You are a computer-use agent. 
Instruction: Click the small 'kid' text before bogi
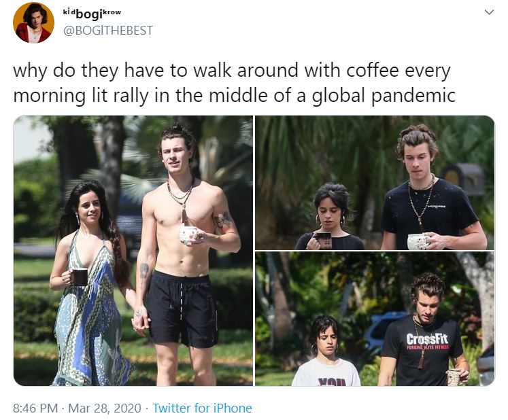69,12
